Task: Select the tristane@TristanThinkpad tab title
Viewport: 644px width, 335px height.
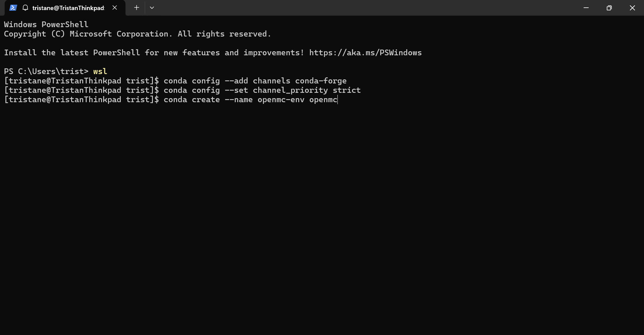Action: pyautogui.click(x=68, y=8)
